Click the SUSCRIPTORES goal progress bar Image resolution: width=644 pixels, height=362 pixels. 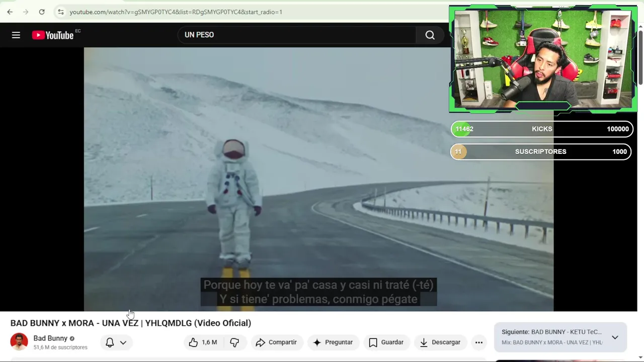[x=541, y=151]
